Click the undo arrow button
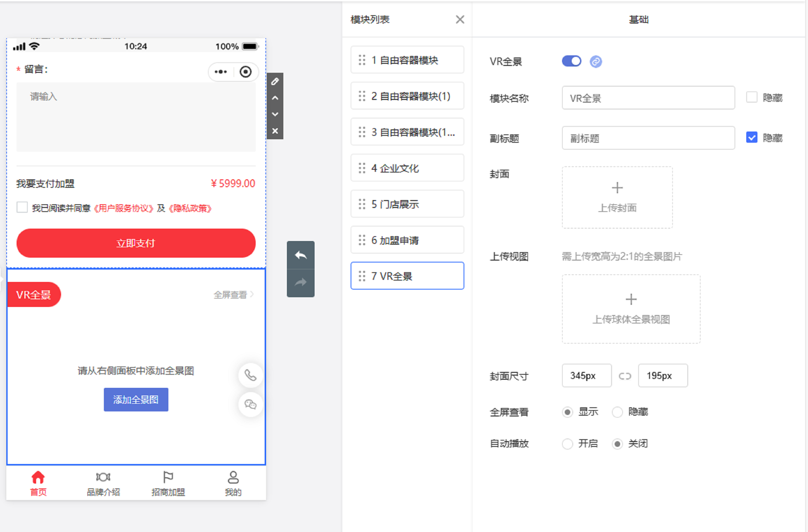The image size is (808, 532). click(x=300, y=255)
